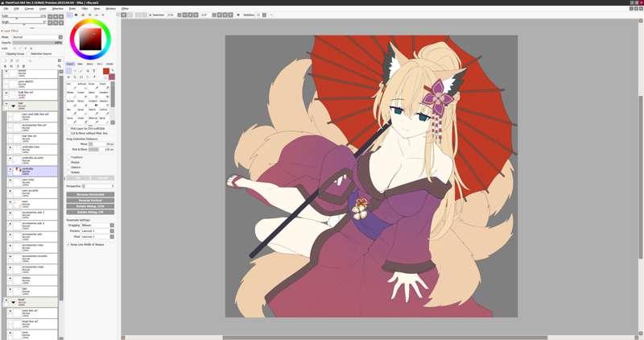Select the lasso selection tool

tap(75, 71)
